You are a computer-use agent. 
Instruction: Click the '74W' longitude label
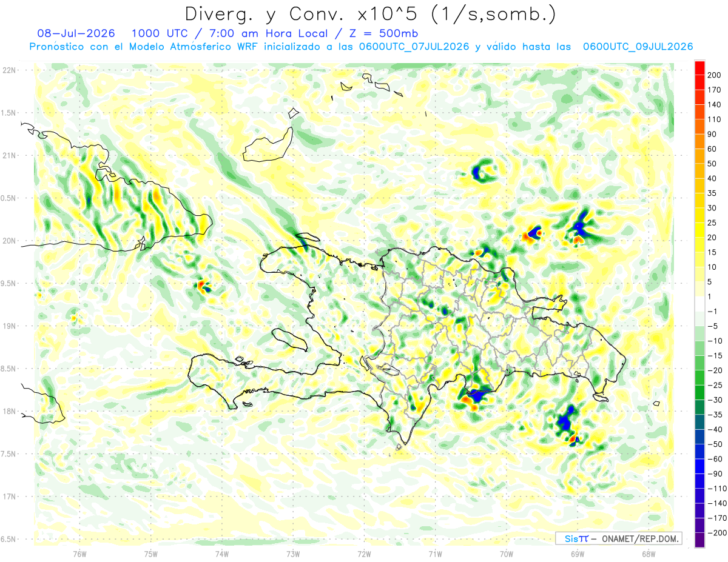pos(221,554)
